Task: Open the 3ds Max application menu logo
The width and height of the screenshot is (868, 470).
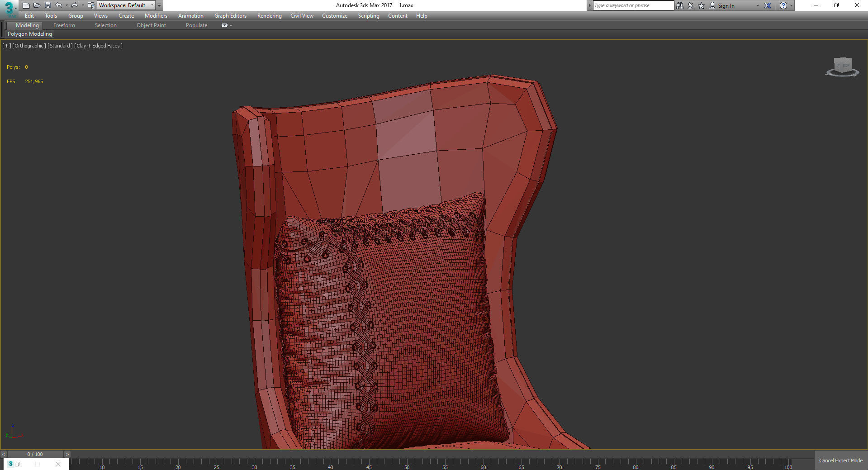Action: 9,8
